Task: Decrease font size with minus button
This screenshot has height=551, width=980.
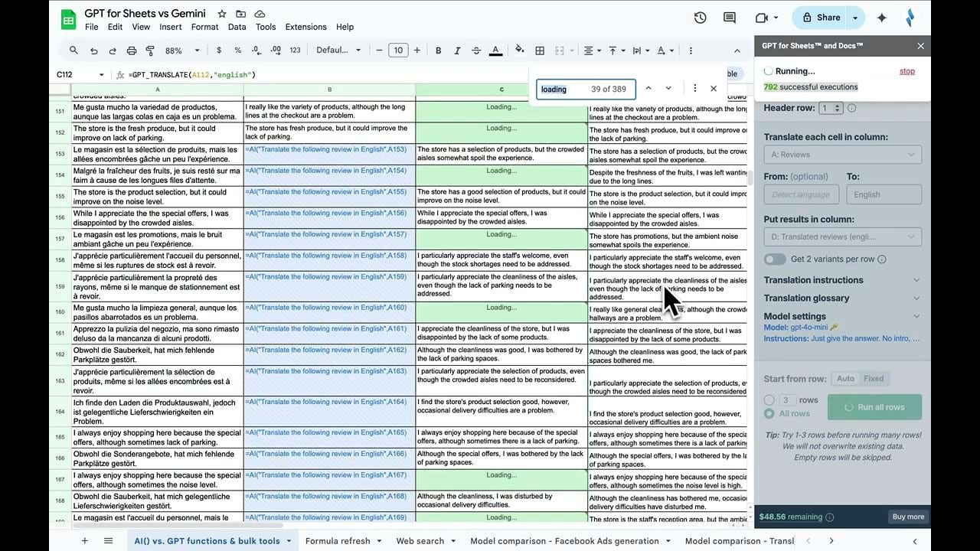Action: coord(379,51)
